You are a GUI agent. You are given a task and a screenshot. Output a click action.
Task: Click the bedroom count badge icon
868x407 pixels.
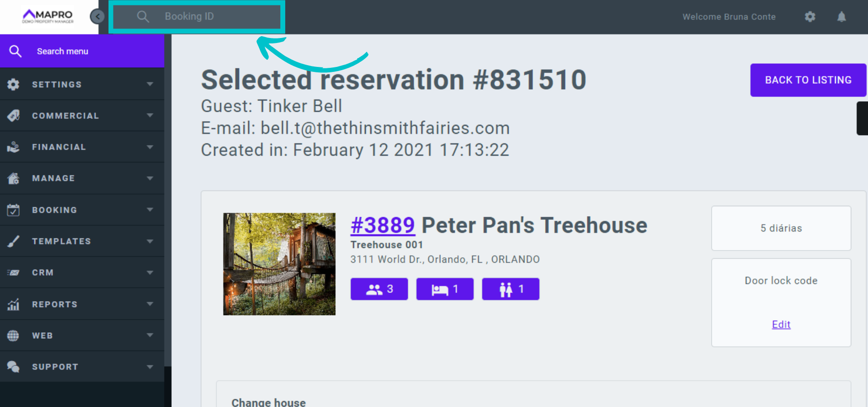click(439, 289)
